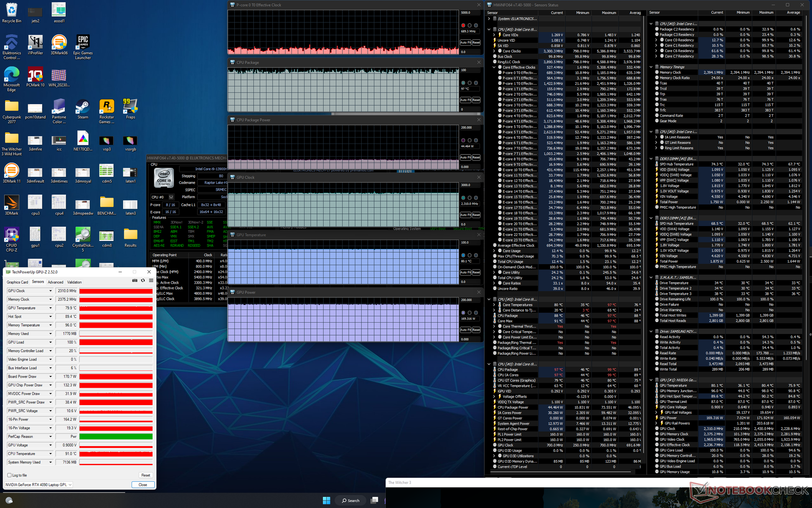Launch the 3DMark06 desktop shortcut
This screenshot has height=508, width=812.
pyautogui.click(x=59, y=45)
